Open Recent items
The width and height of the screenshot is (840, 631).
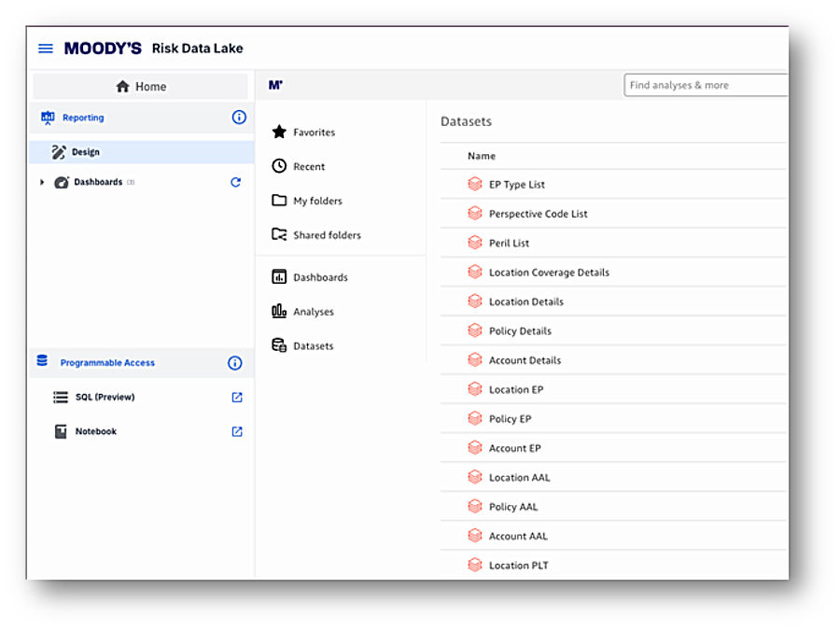click(309, 166)
